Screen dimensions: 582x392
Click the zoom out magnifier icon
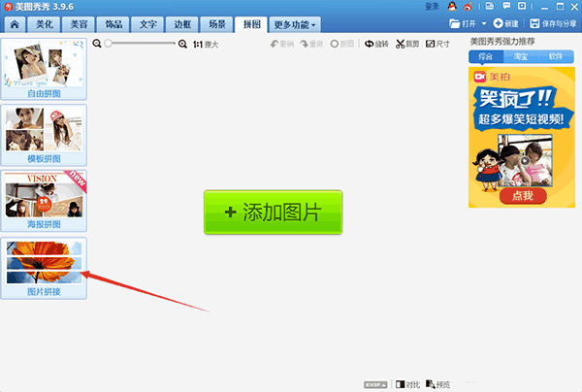[x=98, y=45]
